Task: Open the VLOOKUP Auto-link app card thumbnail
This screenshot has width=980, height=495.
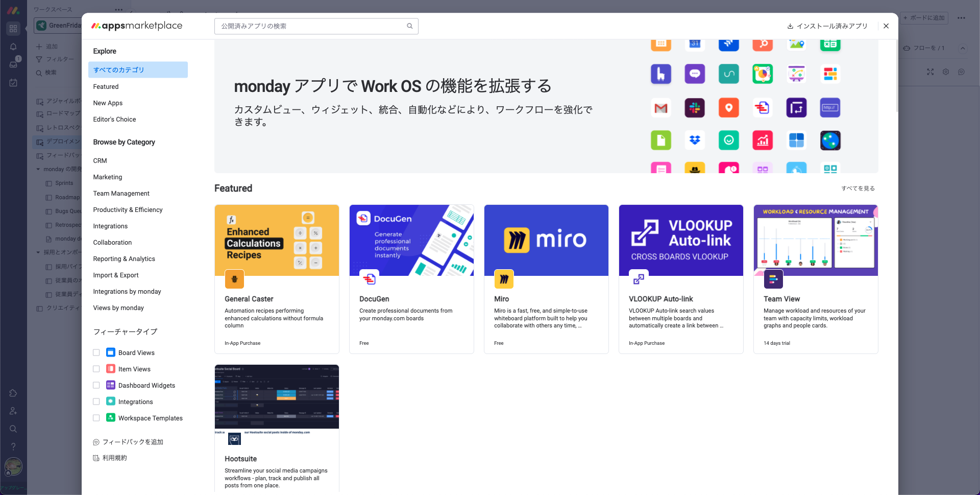Action: (x=680, y=240)
